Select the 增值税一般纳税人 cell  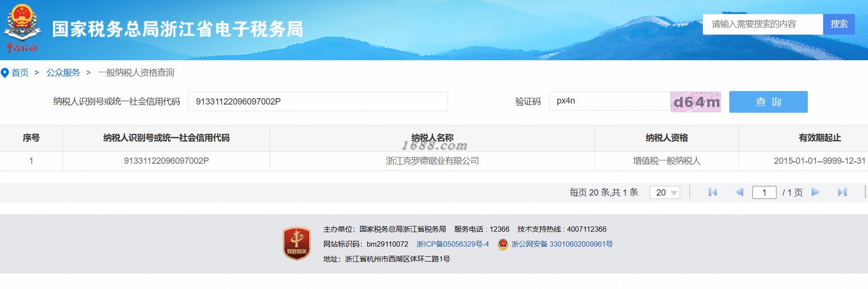[667, 161]
